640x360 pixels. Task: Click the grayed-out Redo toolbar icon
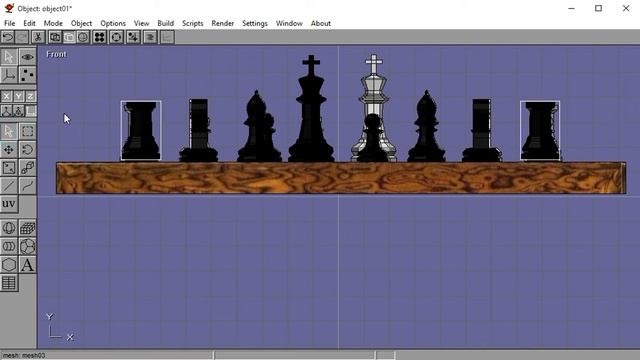click(22, 37)
